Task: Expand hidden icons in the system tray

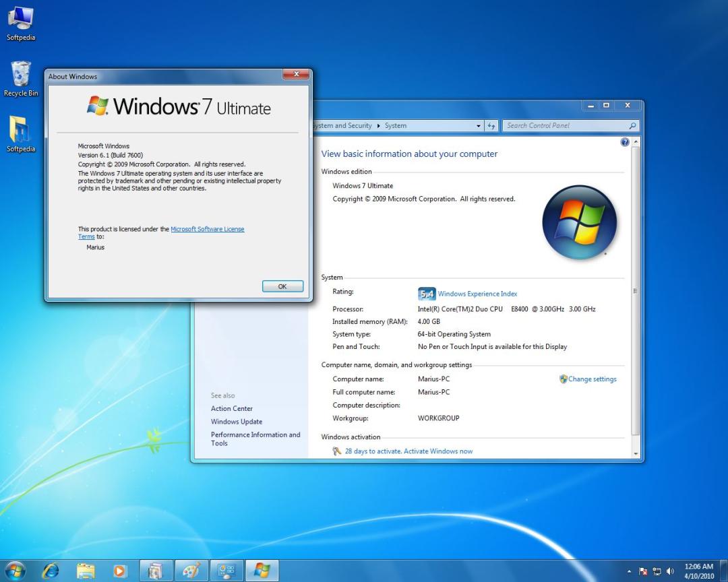Action: coord(629,571)
